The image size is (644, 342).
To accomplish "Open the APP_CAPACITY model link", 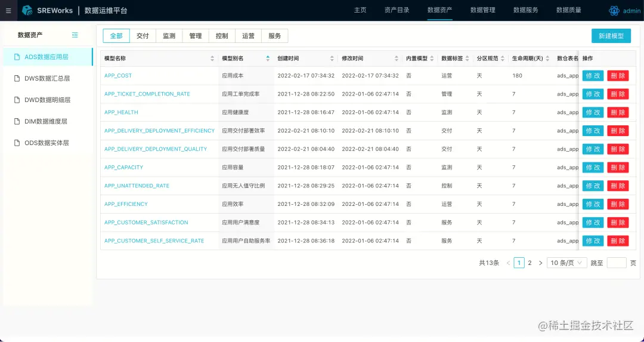I will pyautogui.click(x=123, y=167).
